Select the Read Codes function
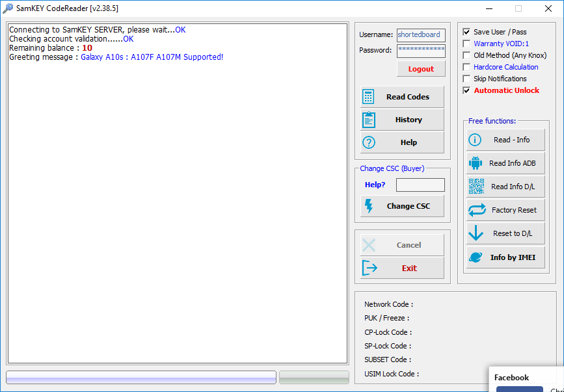The height and width of the screenshot is (392, 564). coord(401,96)
